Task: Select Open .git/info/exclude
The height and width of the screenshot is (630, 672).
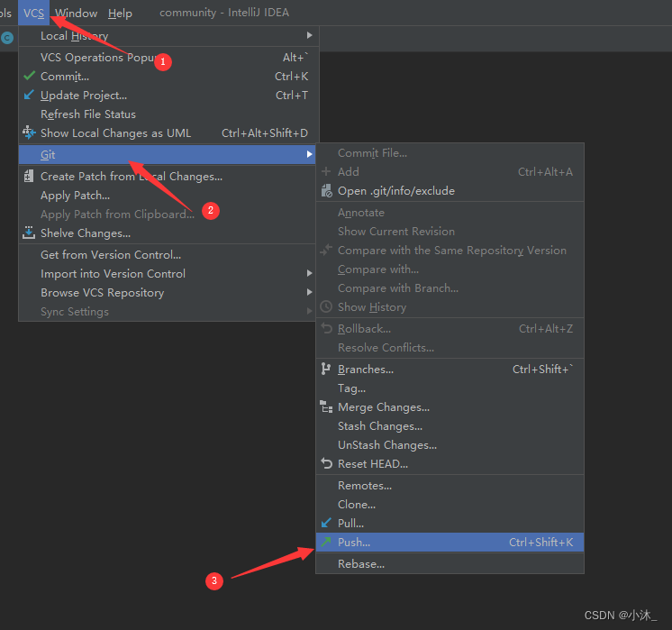Action: point(450,191)
